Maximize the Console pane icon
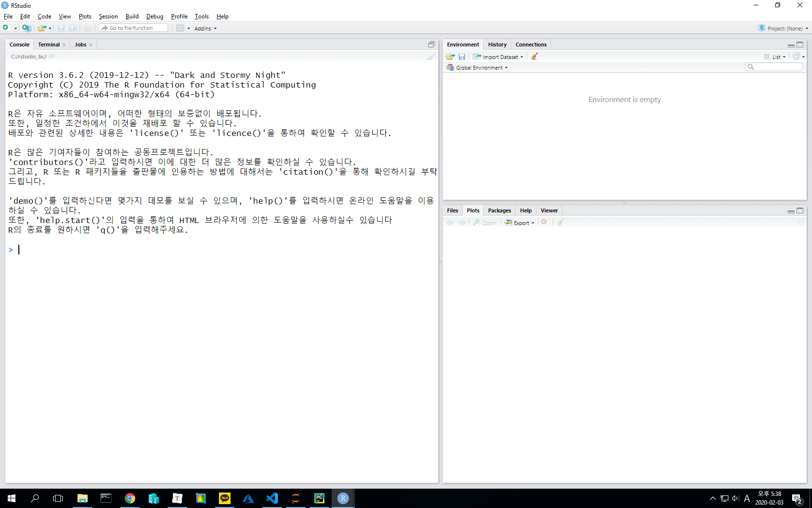This screenshot has width=812, height=508. pos(432,45)
